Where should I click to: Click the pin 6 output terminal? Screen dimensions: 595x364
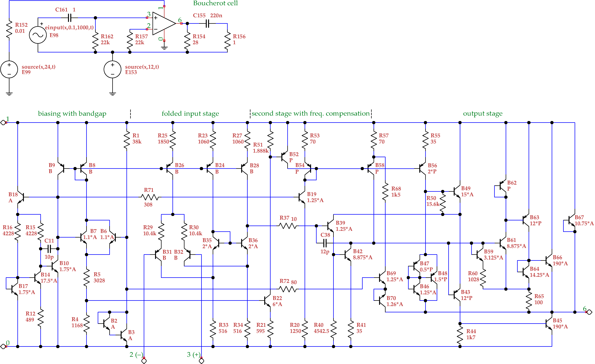589,312
